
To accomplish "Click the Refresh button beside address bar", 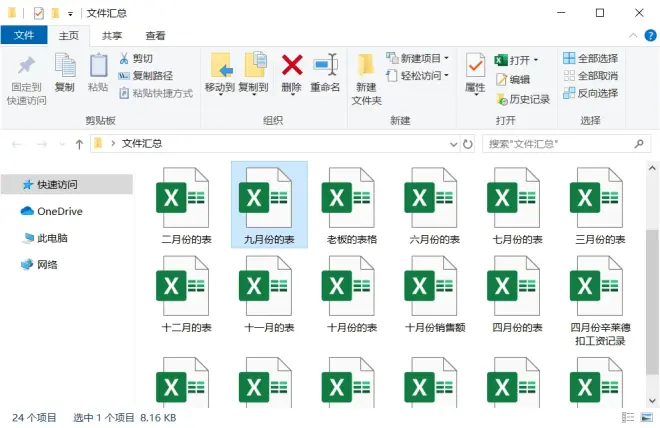I will pyautogui.click(x=468, y=144).
